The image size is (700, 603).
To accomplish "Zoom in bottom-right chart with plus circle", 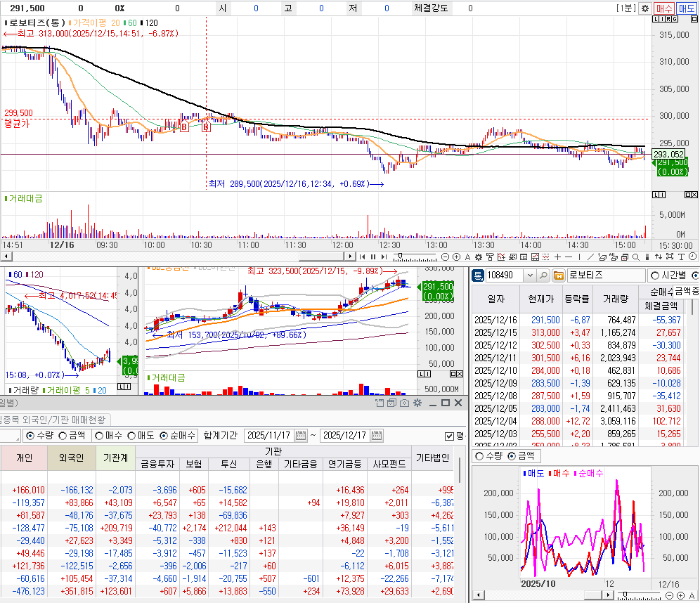I will click(680, 596).
